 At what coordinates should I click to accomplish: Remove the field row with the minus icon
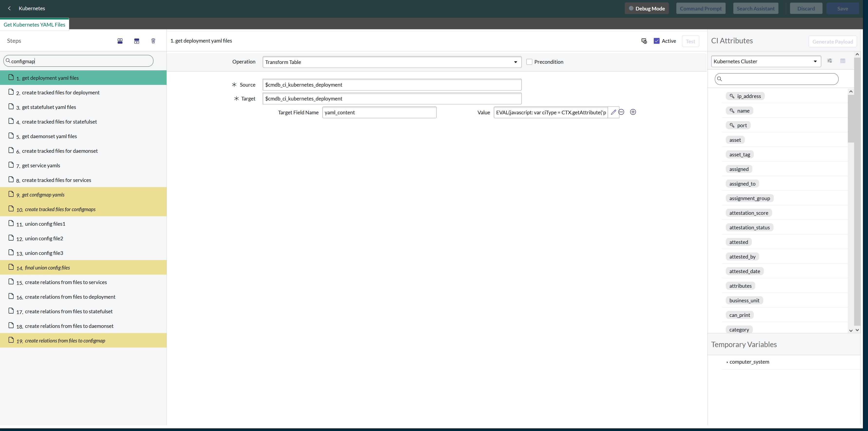[621, 112]
